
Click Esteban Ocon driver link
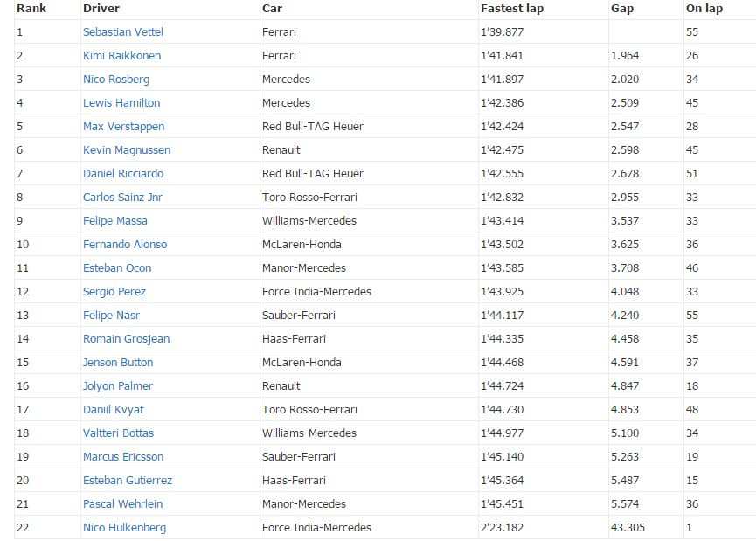pos(117,268)
